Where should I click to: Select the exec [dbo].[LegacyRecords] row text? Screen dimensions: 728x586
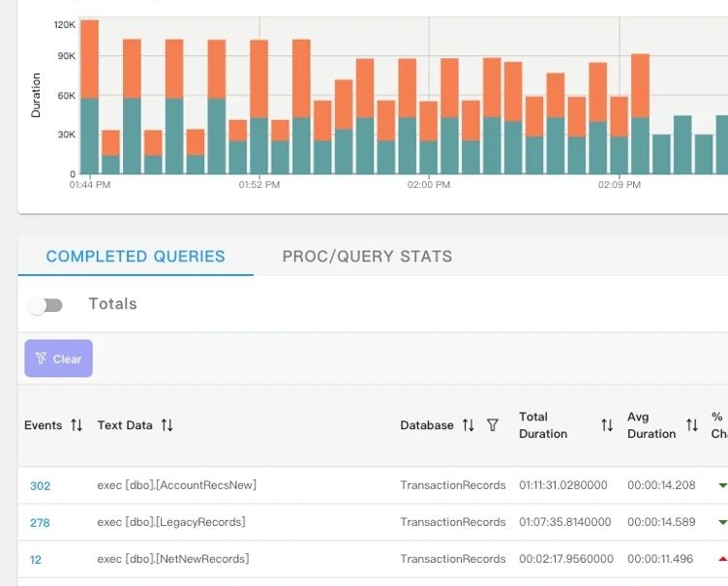pos(170,522)
